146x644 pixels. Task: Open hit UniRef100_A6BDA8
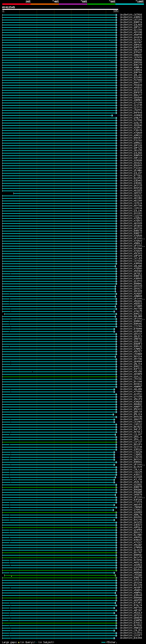click(131, 572)
